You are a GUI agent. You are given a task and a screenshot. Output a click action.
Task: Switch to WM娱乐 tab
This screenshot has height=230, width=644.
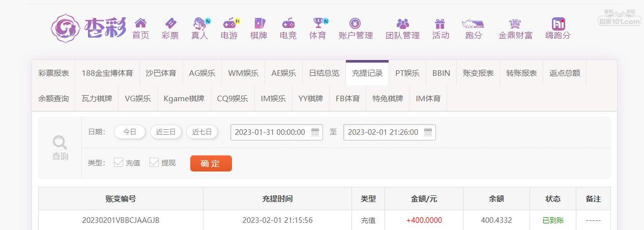243,73
